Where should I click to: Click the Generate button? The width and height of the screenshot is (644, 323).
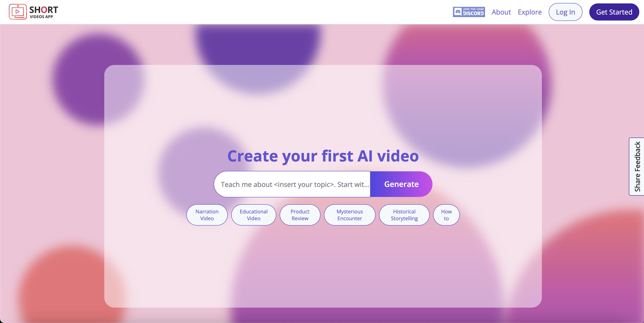401,184
